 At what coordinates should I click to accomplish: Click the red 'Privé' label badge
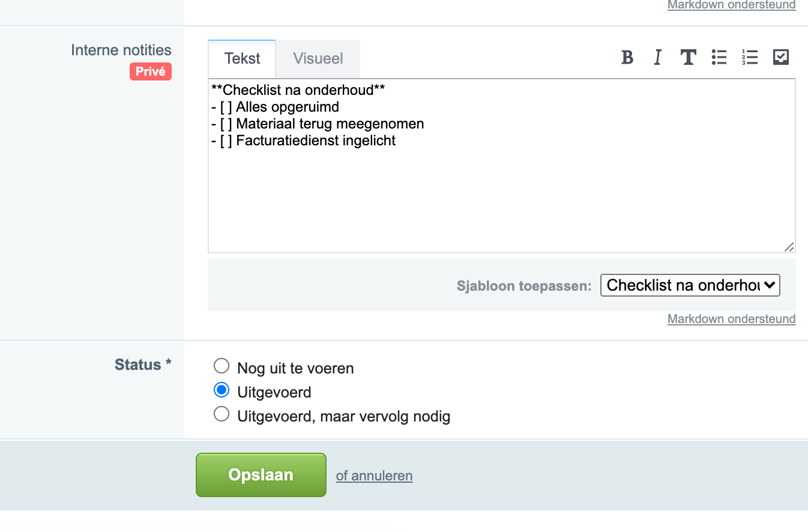(150, 71)
